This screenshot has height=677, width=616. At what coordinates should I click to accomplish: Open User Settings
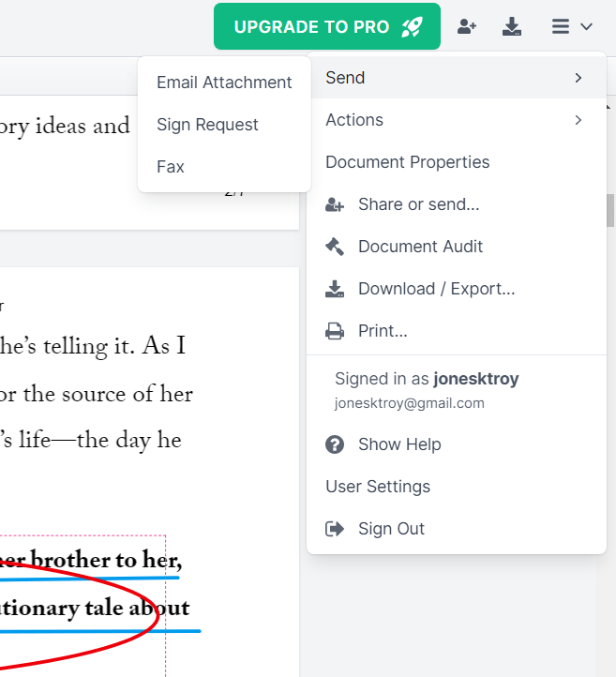coord(457,487)
